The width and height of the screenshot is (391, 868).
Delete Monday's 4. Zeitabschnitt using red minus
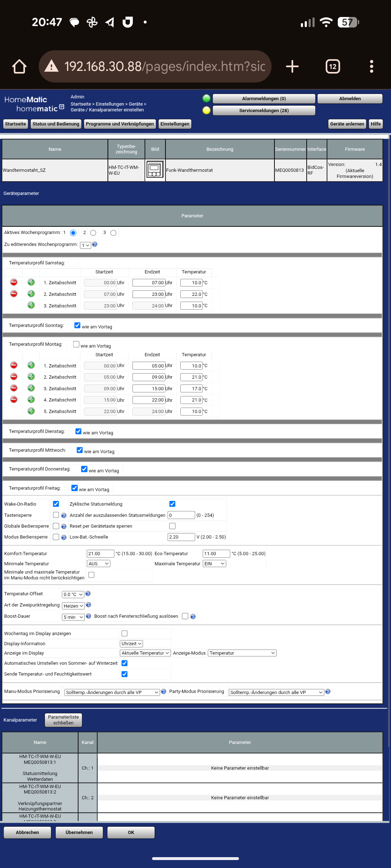(x=14, y=400)
